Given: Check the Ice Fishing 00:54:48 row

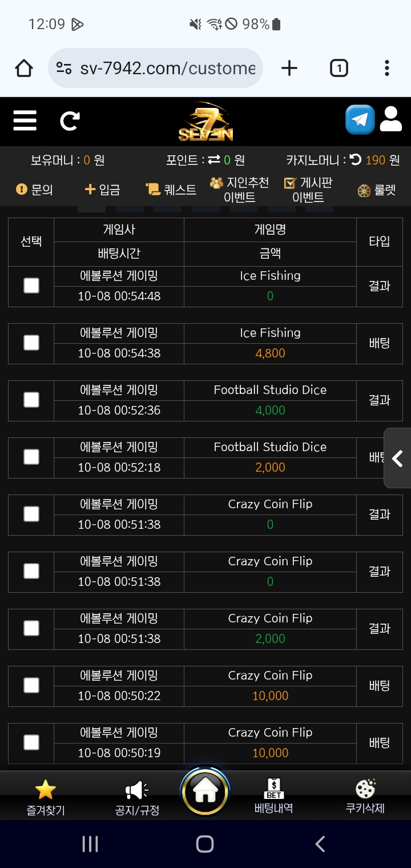Looking at the screenshot, I should (31, 286).
